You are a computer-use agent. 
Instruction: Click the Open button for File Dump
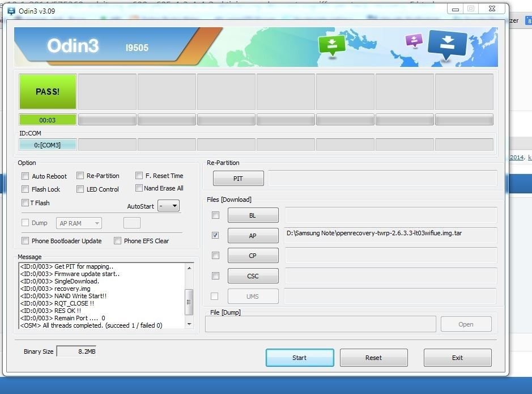[466, 324]
